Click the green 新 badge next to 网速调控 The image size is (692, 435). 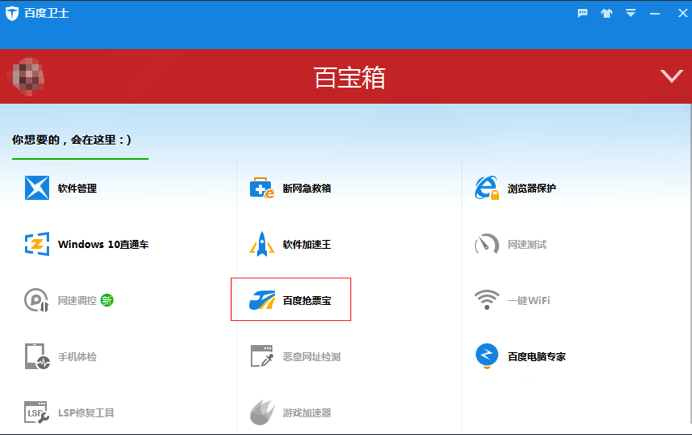pyautogui.click(x=107, y=300)
